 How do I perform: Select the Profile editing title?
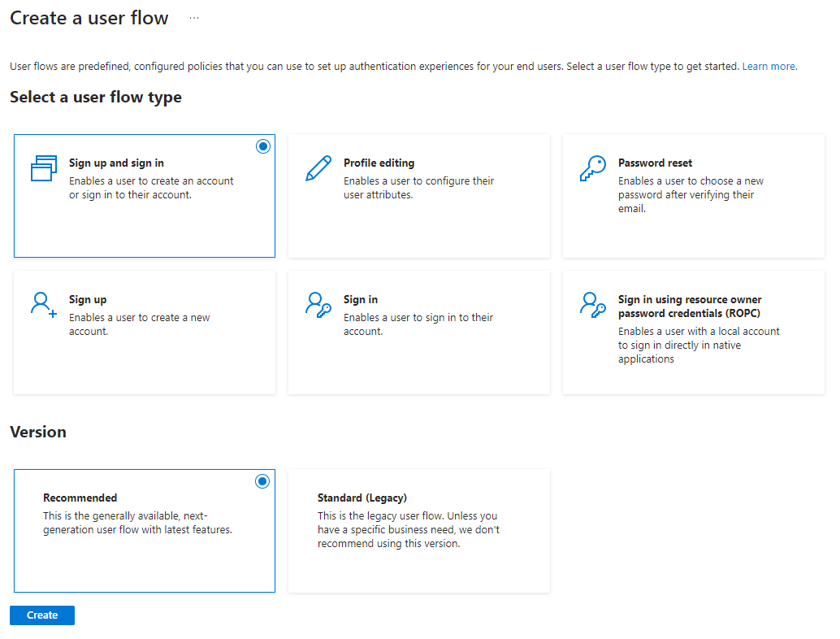click(x=379, y=163)
